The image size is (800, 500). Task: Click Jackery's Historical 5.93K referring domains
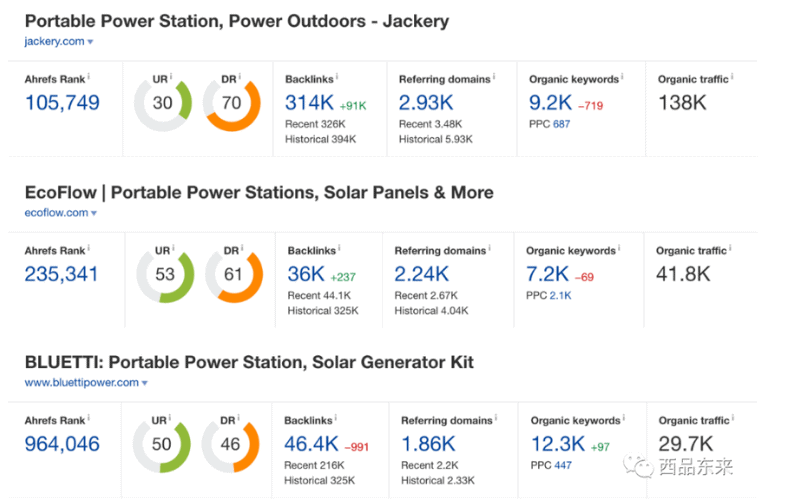coord(436,139)
